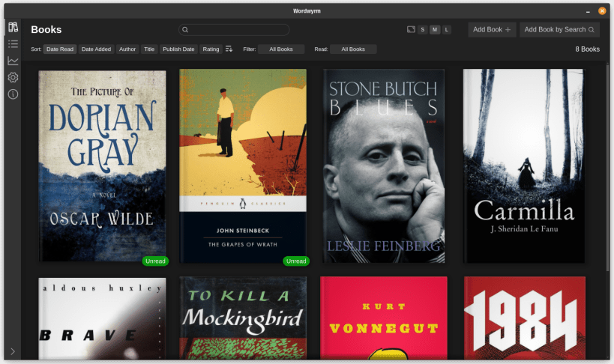Sort books by Date Read

coord(60,49)
